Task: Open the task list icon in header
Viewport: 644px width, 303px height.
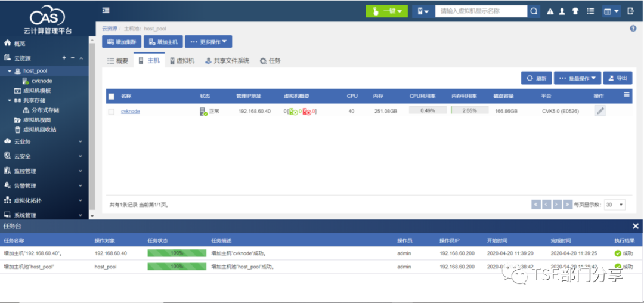Action: 590,11
